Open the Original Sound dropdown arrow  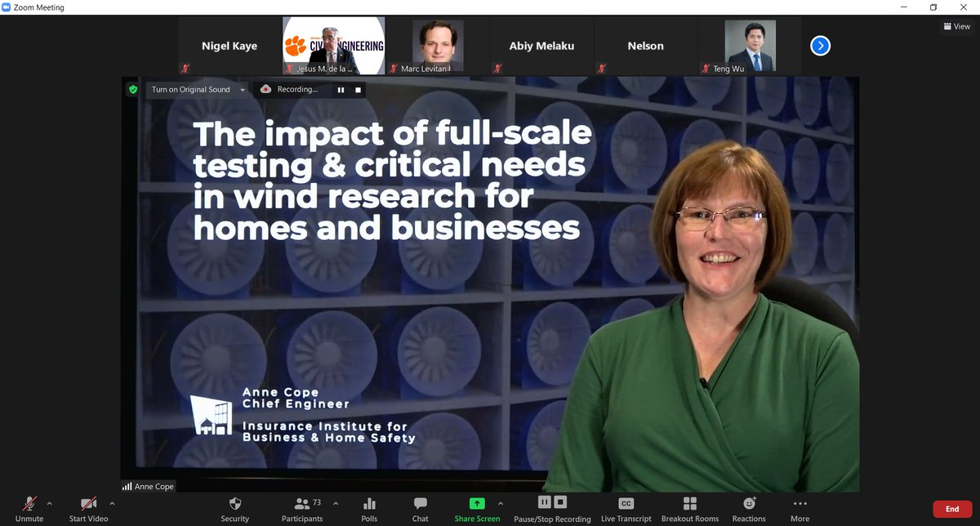[x=243, y=90]
